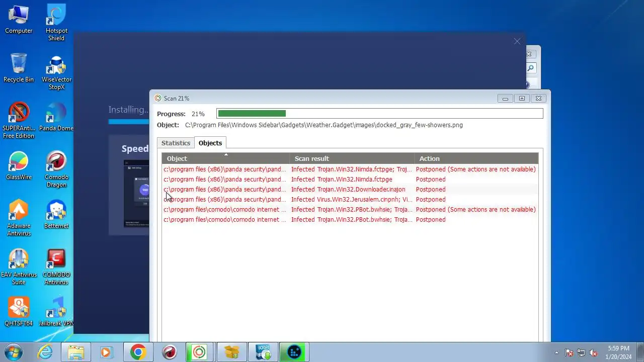This screenshot has width=644, height=362.
Task: Open Windows Explorer from the taskbar
Action: click(76, 352)
